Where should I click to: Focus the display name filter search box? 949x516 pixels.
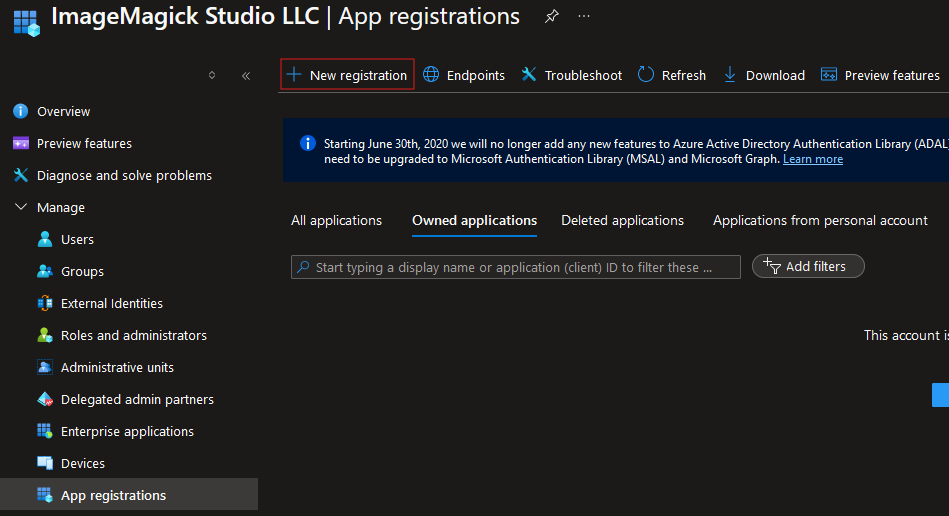point(516,267)
